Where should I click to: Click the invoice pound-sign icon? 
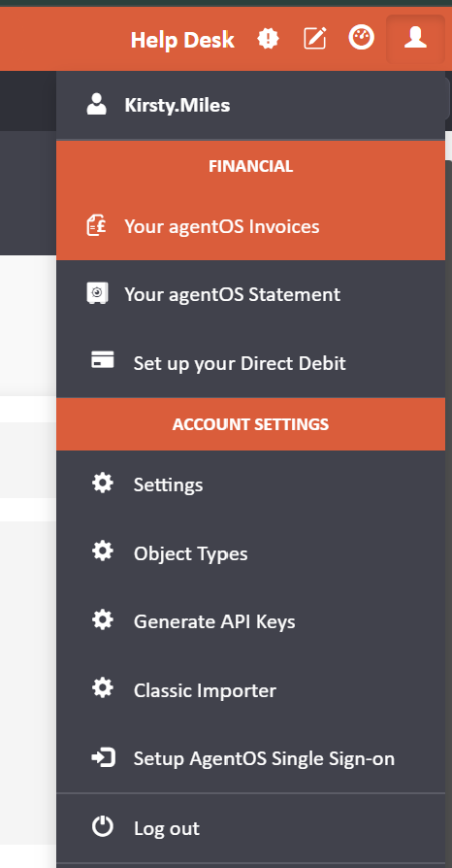(97, 226)
